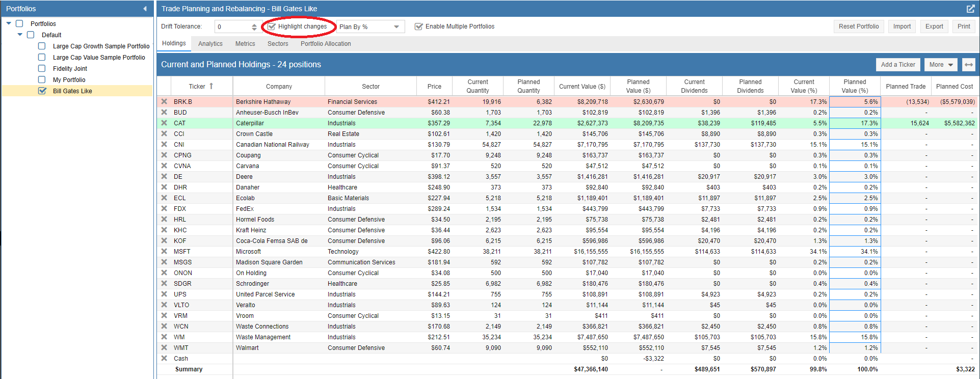
Task: Edit BRK.B planned value 5.6% cell
Action: click(x=855, y=102)
